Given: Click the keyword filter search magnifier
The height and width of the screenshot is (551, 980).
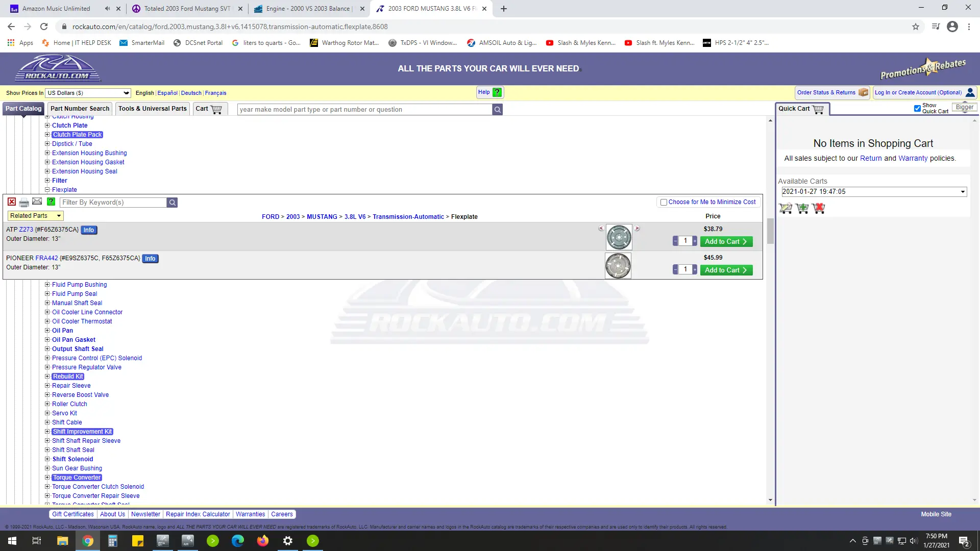Looking at the screenshot, I should point(173,203).
